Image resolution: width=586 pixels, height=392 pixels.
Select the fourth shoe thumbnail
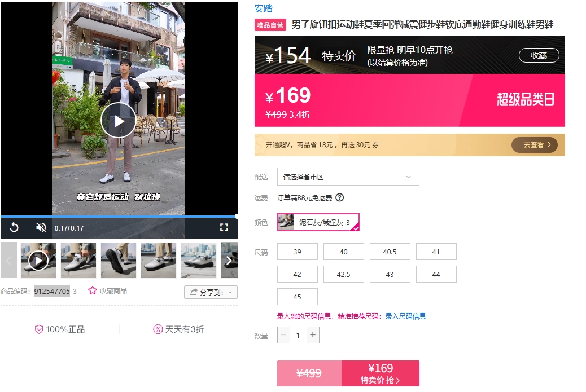click(x=159, y=260)
